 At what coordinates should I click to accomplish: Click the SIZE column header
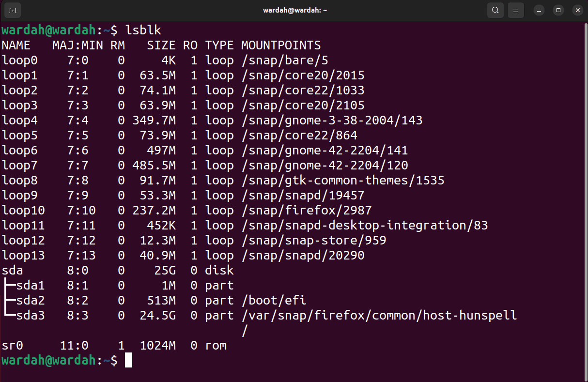[161, 45]
